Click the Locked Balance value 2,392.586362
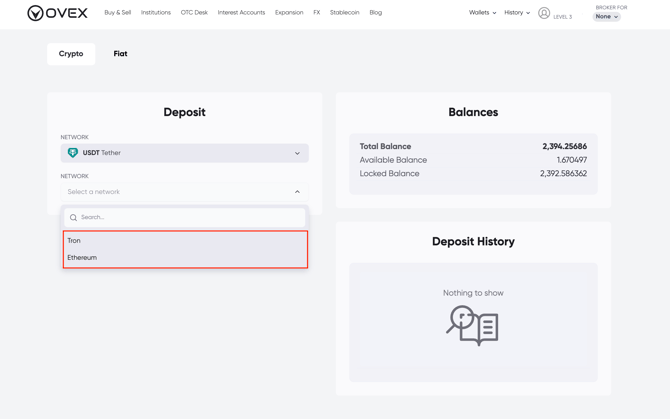This screenshot has height=419, width=670. (x=563, y=173)
